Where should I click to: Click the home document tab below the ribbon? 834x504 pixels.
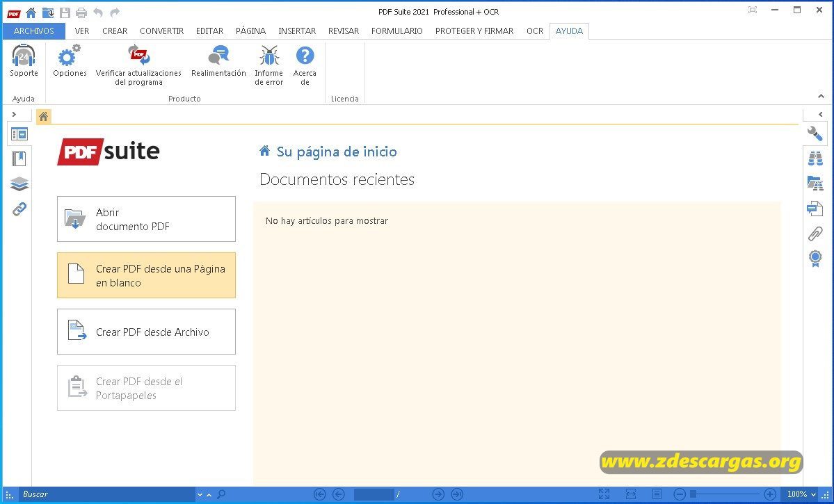[x=44, y=116]
